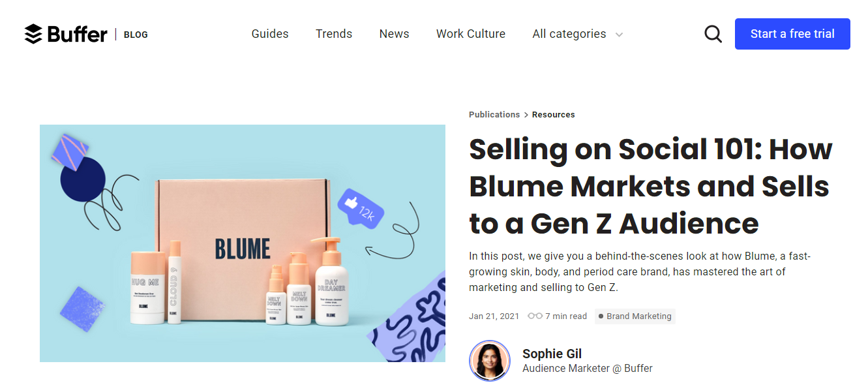
Task: Open the All categories menu
Action: tap(569, 34)
